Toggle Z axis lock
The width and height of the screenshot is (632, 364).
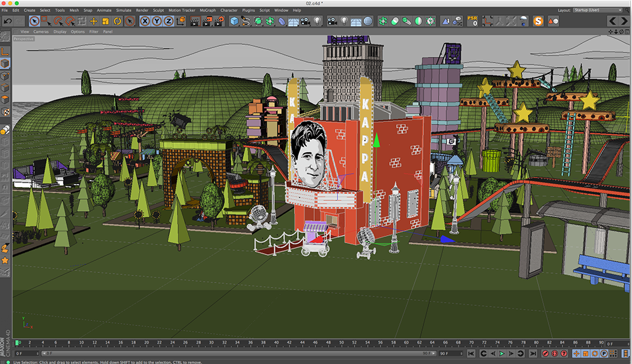coord(169,21)
